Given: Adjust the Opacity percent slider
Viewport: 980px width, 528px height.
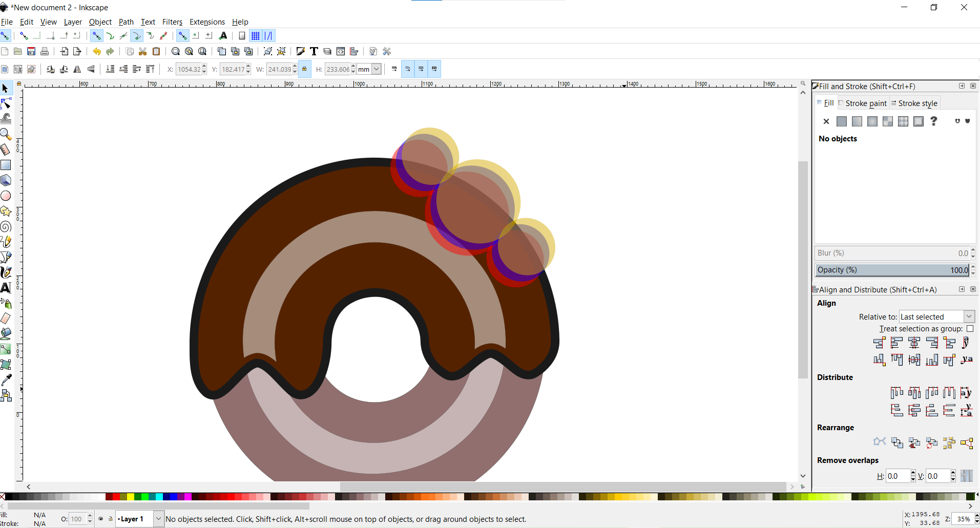Looking at the screenshot, I should click(x=892, y=270).
